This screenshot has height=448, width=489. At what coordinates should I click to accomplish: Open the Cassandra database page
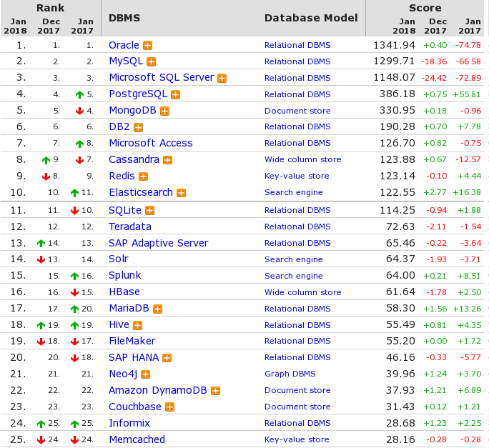pos(134,159)
